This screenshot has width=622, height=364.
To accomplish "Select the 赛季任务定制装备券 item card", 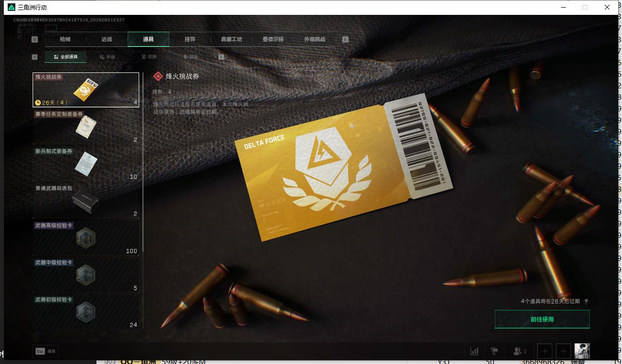I will tap(86, 127).
